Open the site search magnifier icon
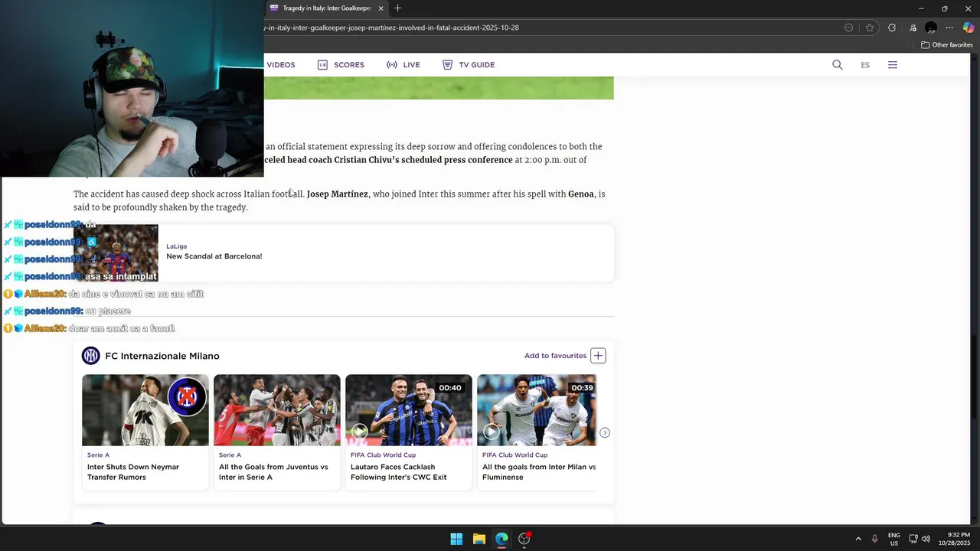Screen dimensions: 980x551 coord(838,65)
